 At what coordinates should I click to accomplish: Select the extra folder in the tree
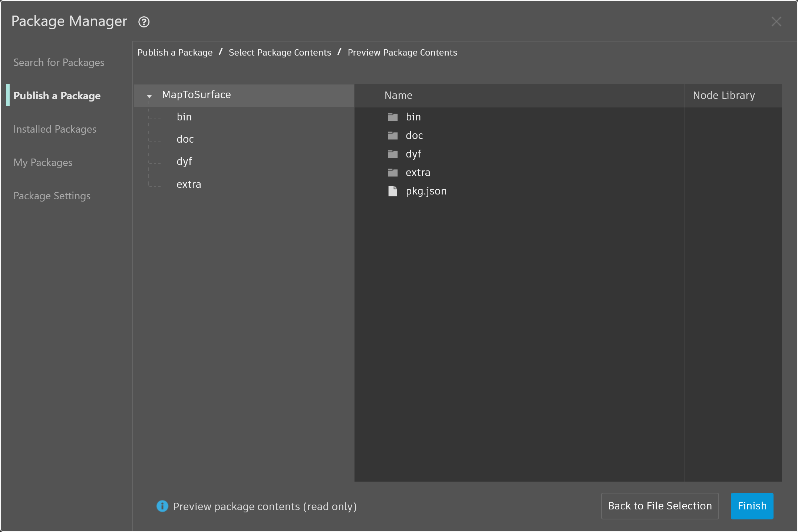point(188,184)
